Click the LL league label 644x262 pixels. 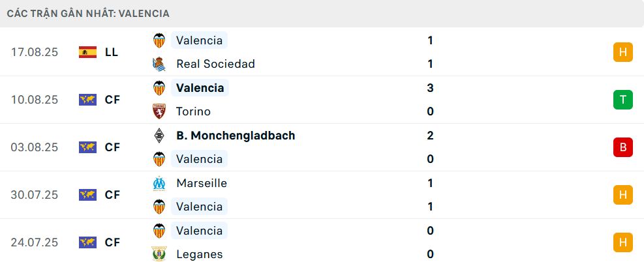[x=112, y=52]
